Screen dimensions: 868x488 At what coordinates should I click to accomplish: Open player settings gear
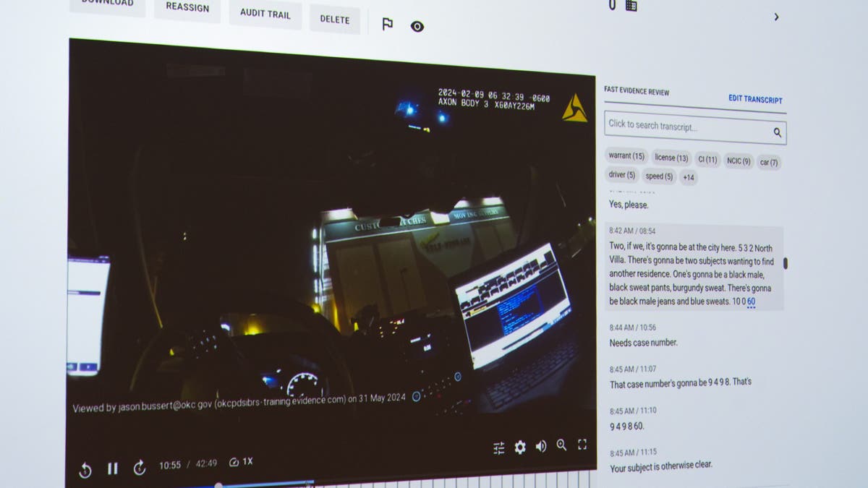[520, 448]
